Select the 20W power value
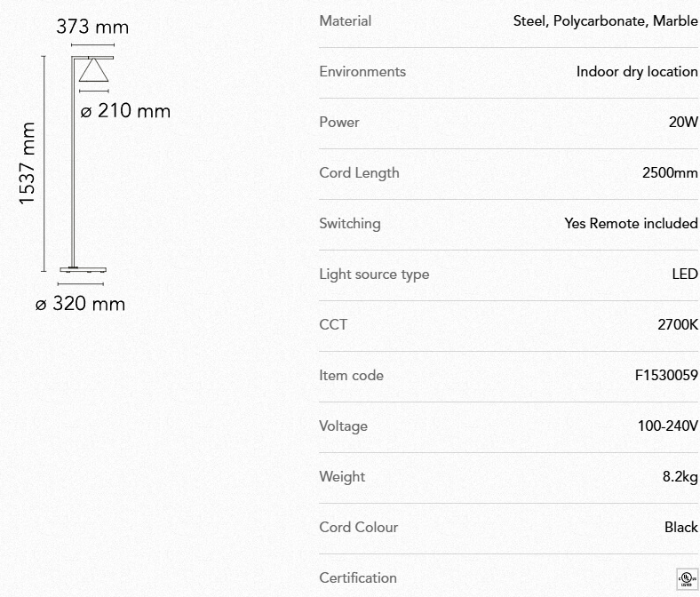Screen dimensions: 700x597 (x=683, y=122)
